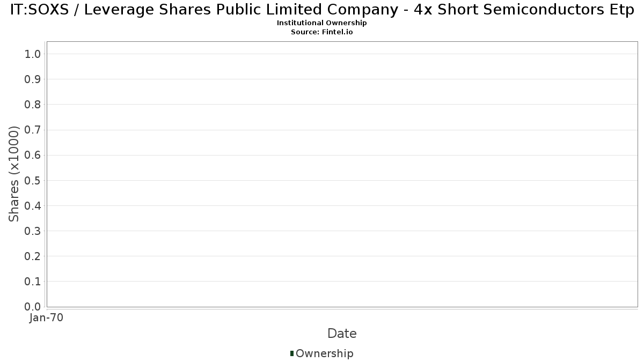Click the center of the empty plot area
644x362 pixels.
342,174
